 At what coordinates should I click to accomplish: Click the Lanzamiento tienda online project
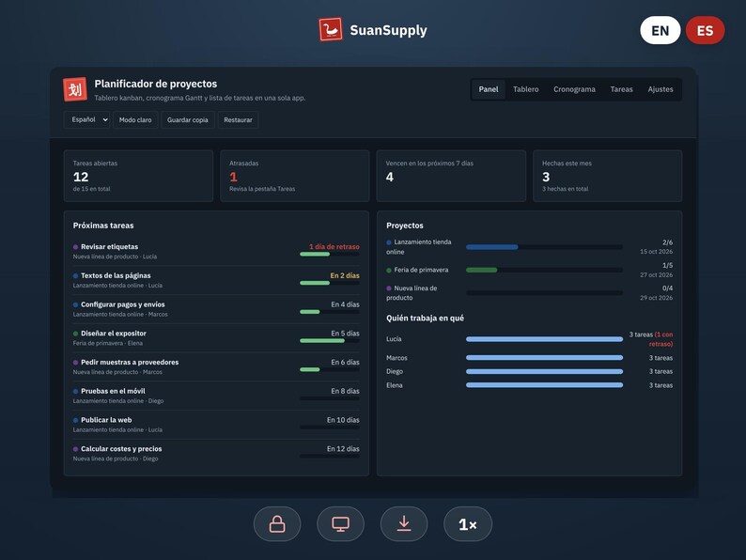pos(530,247)
